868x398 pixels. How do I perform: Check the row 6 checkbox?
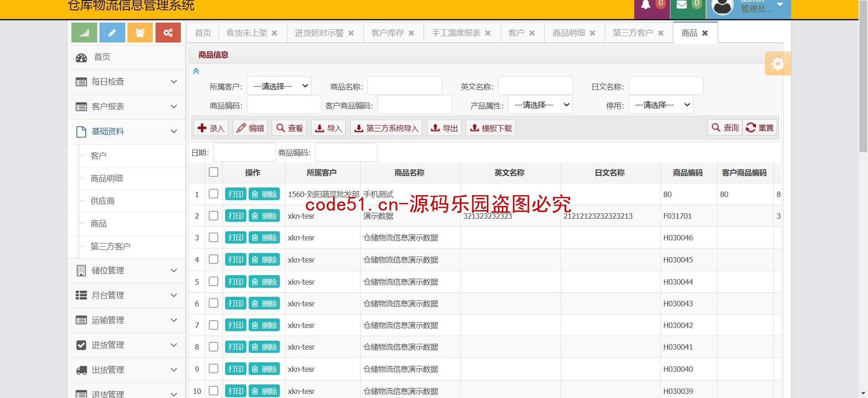coord(214,303)
